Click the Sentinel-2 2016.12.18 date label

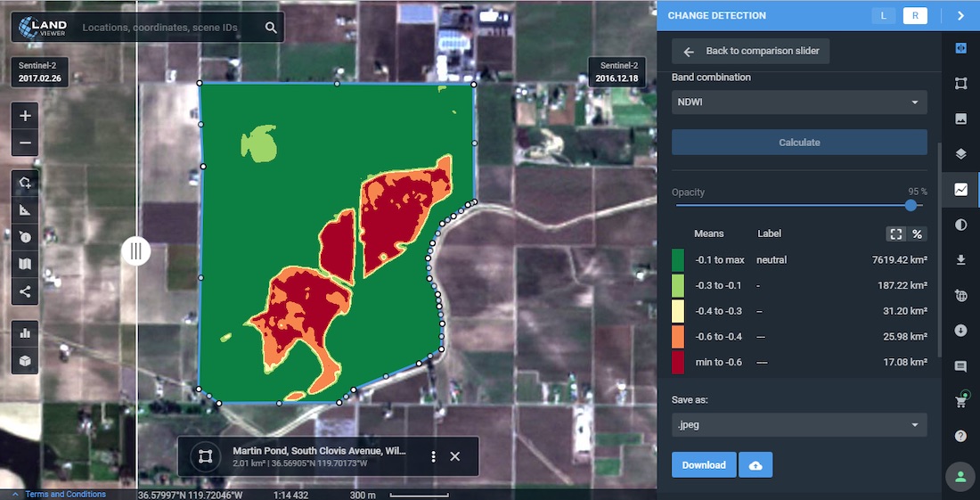617,72
